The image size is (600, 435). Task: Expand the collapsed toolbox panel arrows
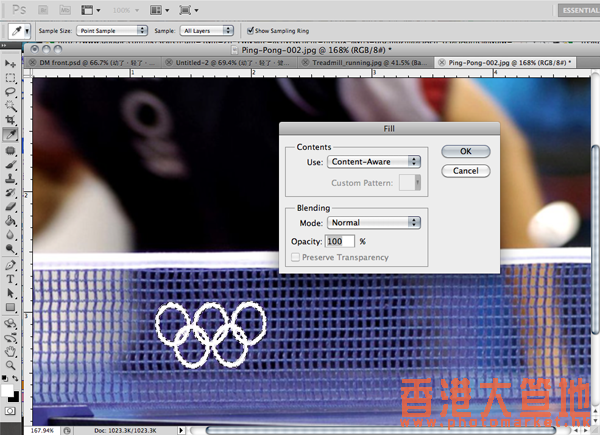(x=4, y=45)
